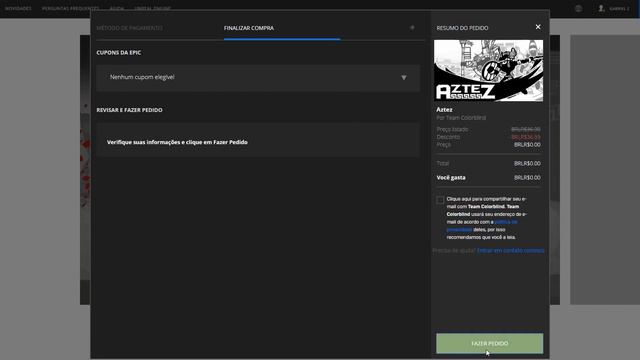This screenshot has width=640, height=360.
Task: Click the Cupons da Epic heading
Action: point(119,52)
